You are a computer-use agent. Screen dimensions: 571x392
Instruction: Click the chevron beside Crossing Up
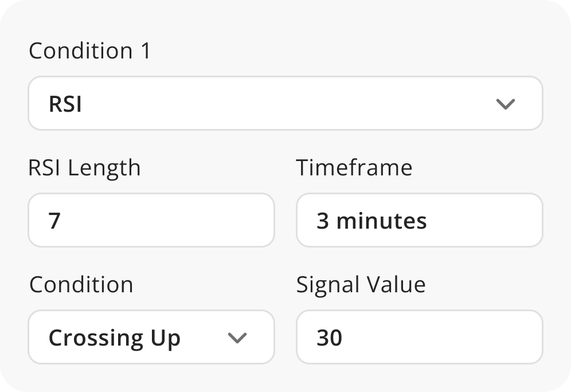[237, 338]
